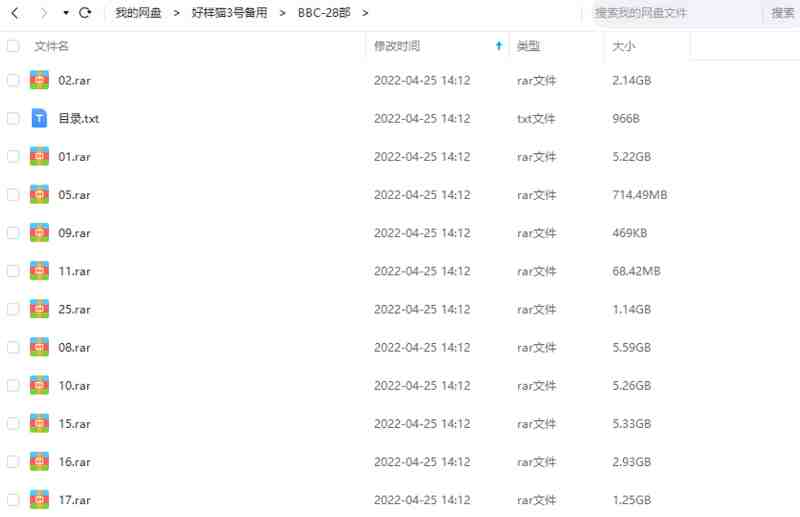Click the text file icon for 目录.txt
The width and height of the screenshot is (800, 517).
tap(39, 118)
